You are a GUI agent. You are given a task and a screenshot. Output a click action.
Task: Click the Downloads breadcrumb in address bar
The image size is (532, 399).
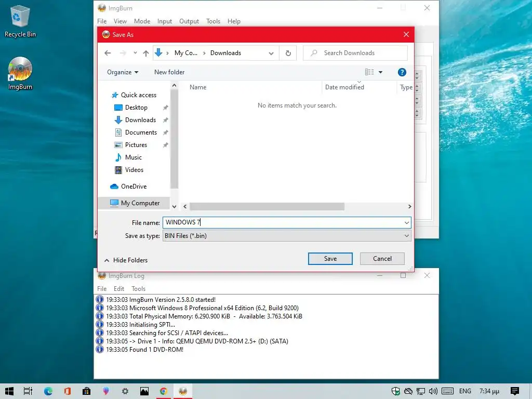point(225,53)
